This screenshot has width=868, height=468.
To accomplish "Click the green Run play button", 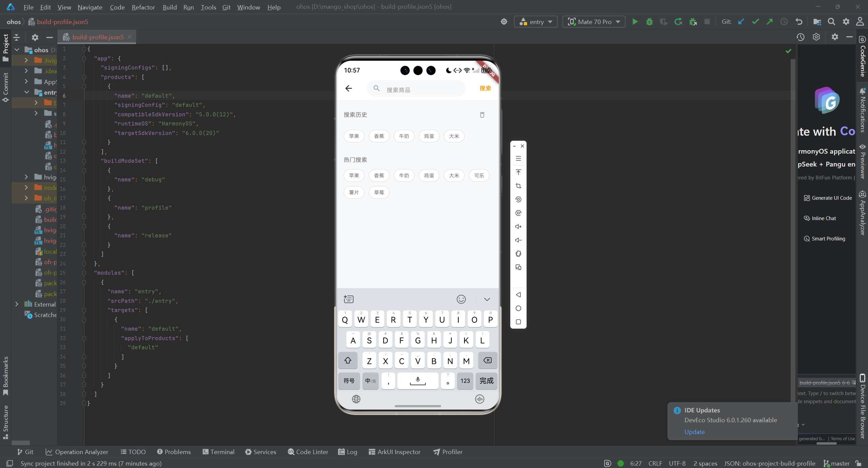I will click(635, 22).
